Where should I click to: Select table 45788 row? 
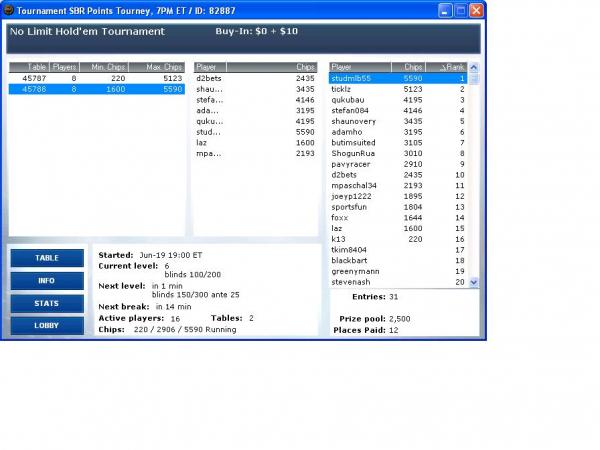96,89
